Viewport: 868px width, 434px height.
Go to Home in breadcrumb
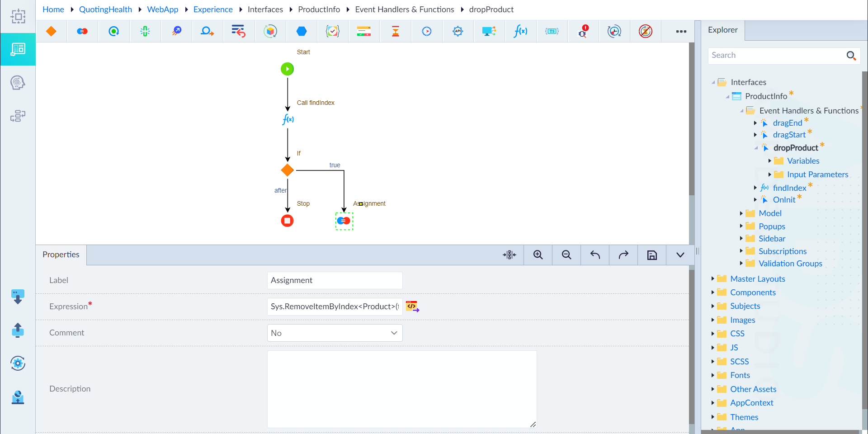(53, 9)
